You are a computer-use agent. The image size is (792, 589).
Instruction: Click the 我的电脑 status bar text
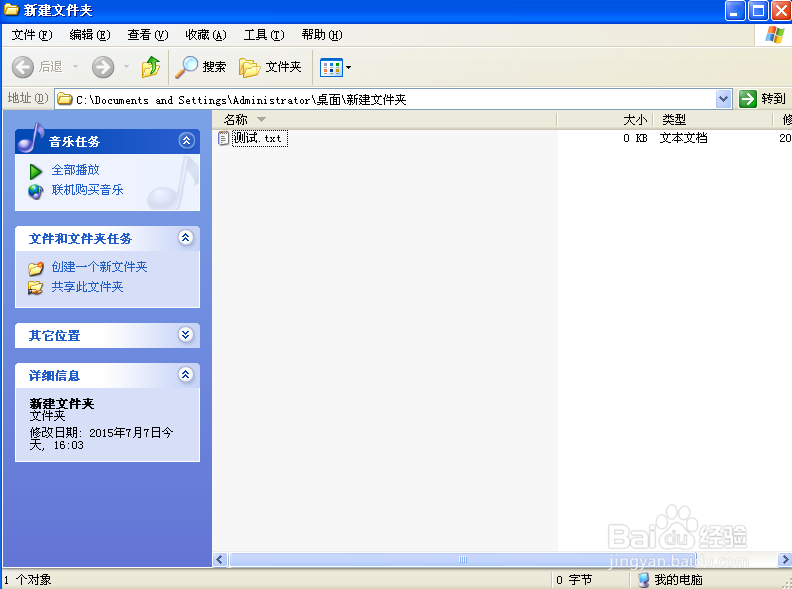click(678, 580)
